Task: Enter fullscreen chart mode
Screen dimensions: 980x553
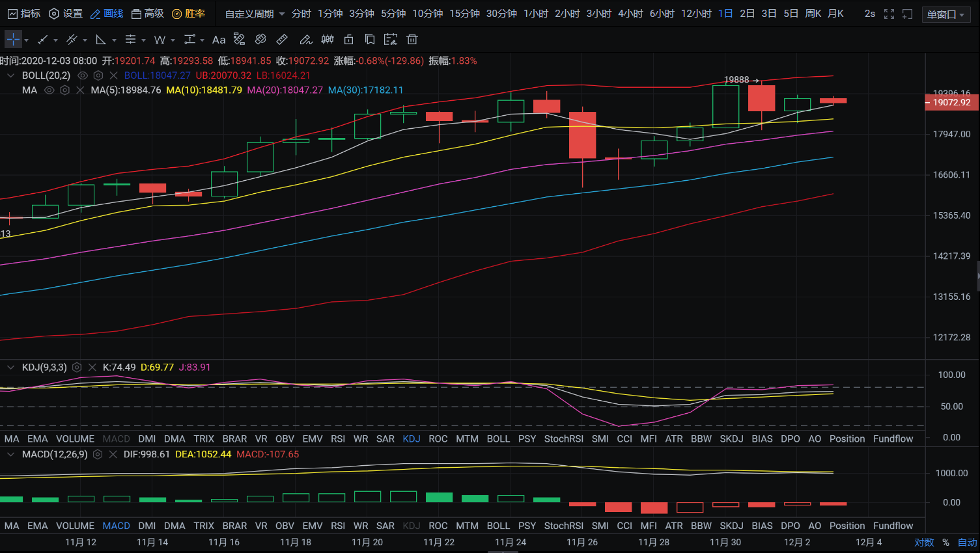Action: pos(889,14)
